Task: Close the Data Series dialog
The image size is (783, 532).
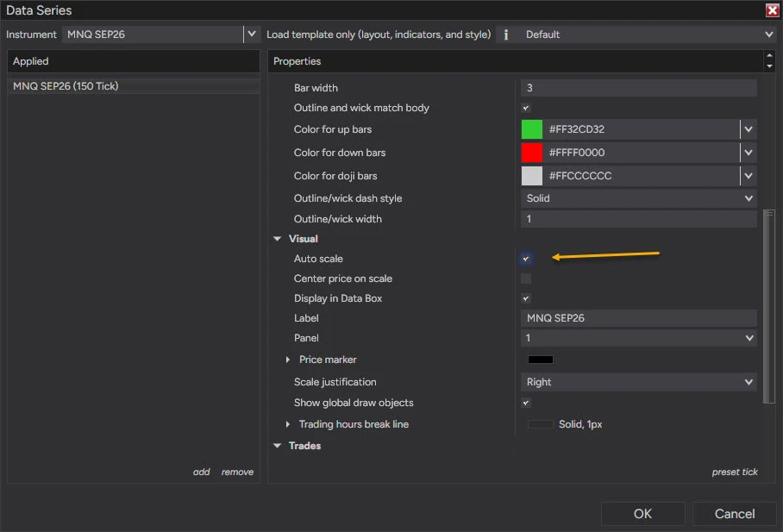Action: (772, 10)
